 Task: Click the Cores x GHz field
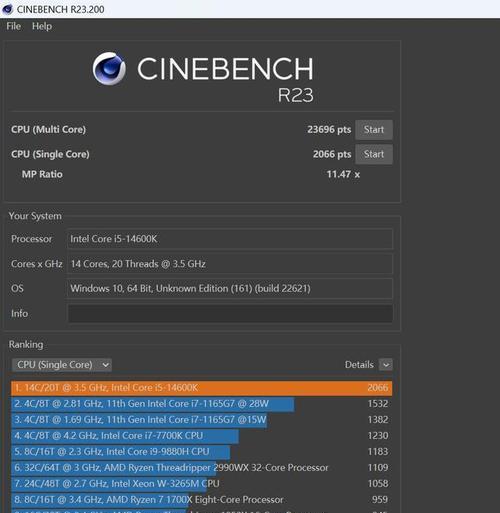(x=230, y=264)
